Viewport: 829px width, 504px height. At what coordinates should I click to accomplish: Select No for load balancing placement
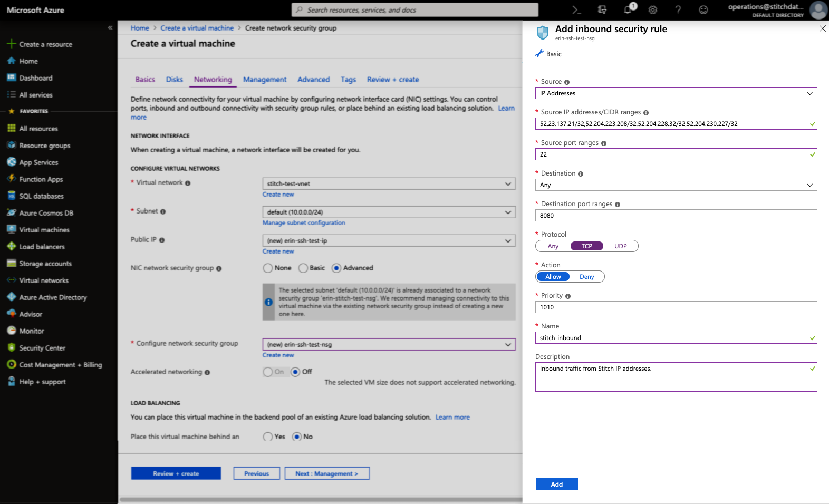pos(297,437)
